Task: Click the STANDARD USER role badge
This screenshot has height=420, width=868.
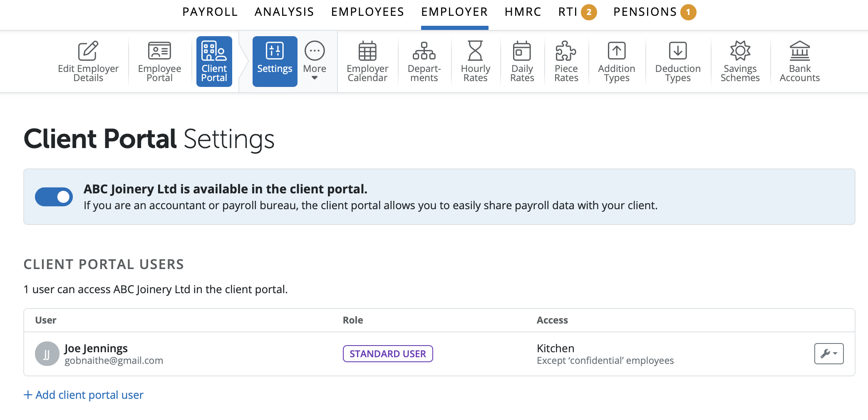Action: 387,353
